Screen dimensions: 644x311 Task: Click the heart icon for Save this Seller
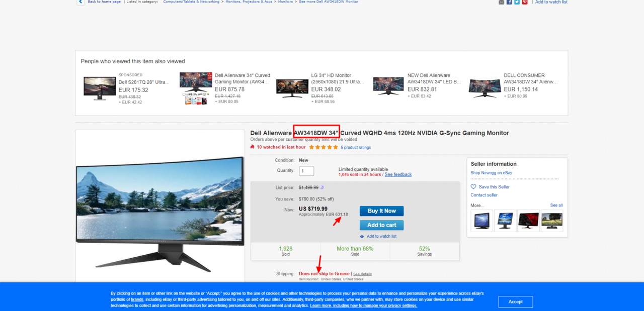tap(473, 187)
